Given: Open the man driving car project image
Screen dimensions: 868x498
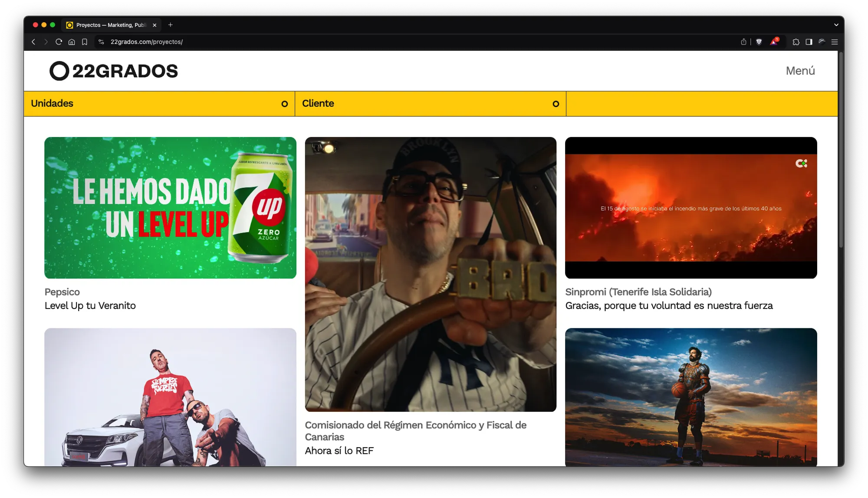Looking at the screenshot, I should tap(431, 274).
